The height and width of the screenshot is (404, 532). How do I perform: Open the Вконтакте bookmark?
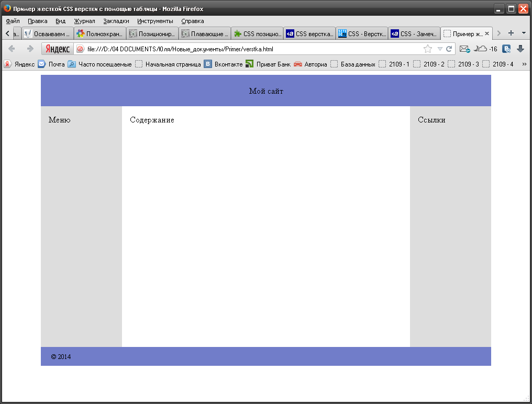(x=223, y=64)
